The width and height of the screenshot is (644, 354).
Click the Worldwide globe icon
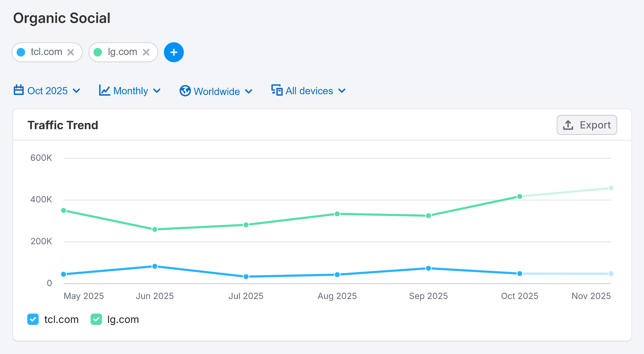(x=185, y=91)
